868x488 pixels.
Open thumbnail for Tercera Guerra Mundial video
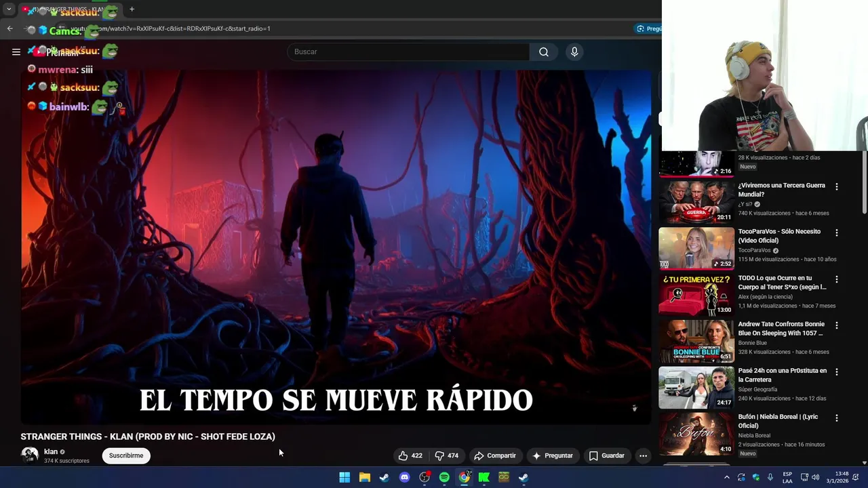click(696, 202)
